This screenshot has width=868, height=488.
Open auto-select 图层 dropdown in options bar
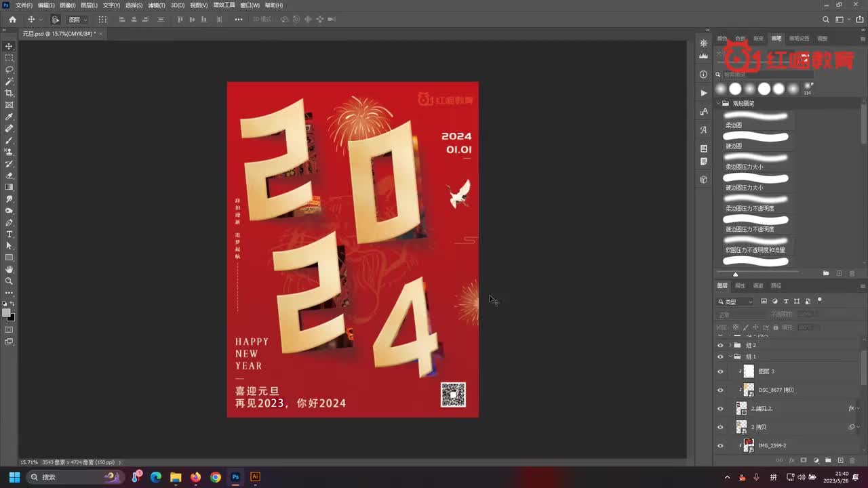78,20
